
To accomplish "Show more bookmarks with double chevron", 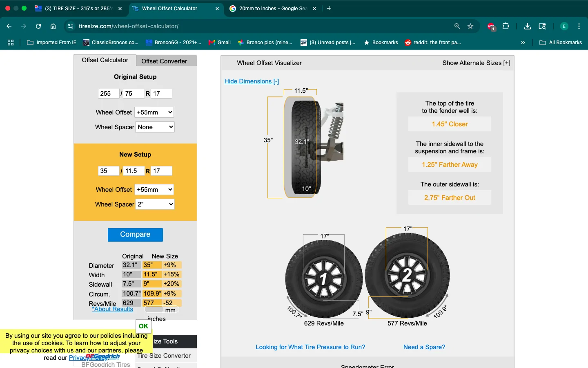I will (x=523, y=43).
